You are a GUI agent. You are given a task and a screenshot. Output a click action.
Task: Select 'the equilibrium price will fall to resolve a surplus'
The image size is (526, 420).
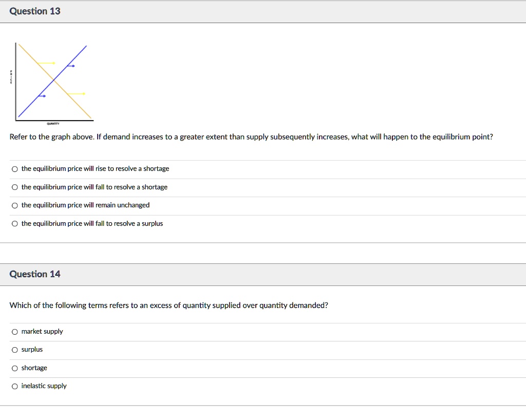[x=15, y=223]
